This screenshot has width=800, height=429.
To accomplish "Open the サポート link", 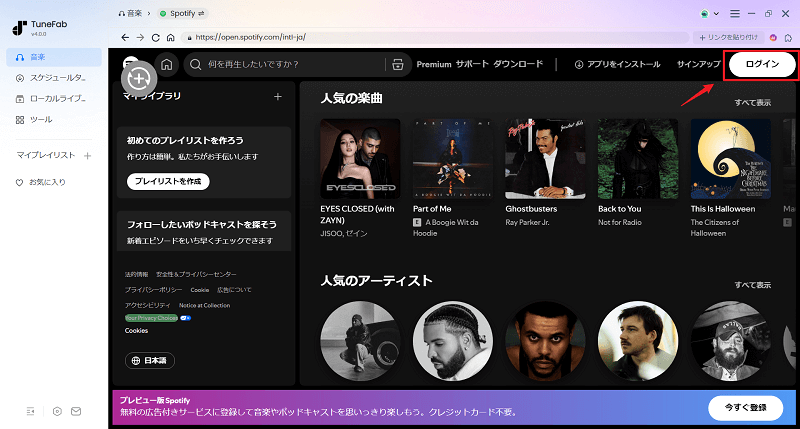I will click(x=472, y=64).
